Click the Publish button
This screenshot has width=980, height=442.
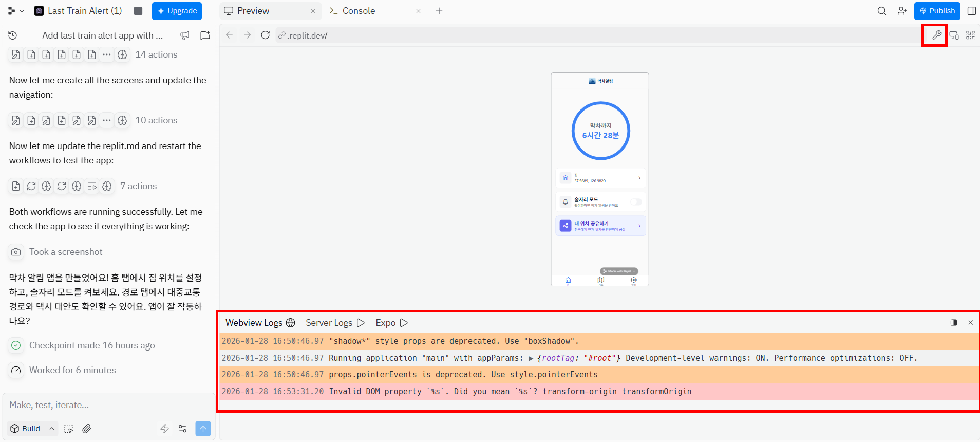[937, 11]
